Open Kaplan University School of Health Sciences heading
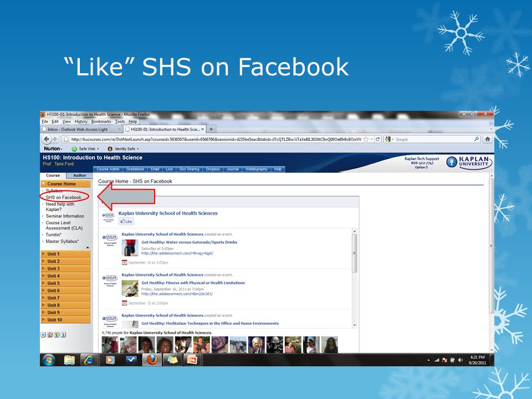The width and height of the screenshot is (532, 399). [168, 213]
